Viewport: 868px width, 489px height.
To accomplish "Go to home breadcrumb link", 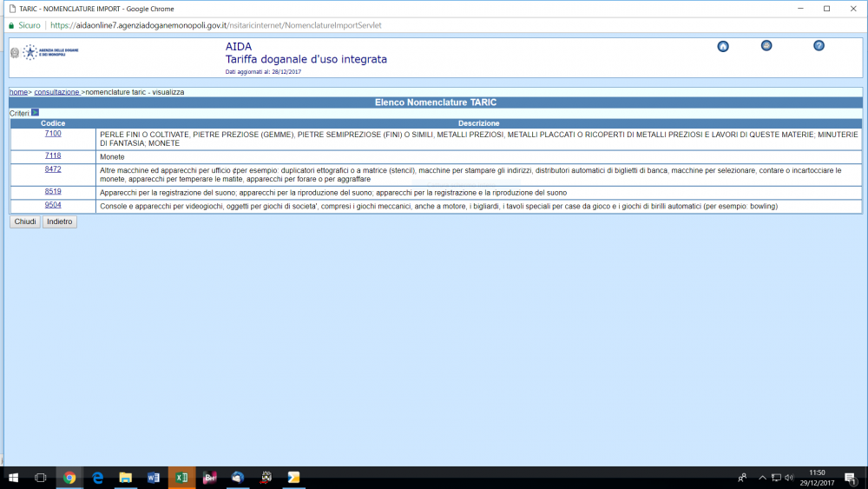I will [x=18, y=92].
